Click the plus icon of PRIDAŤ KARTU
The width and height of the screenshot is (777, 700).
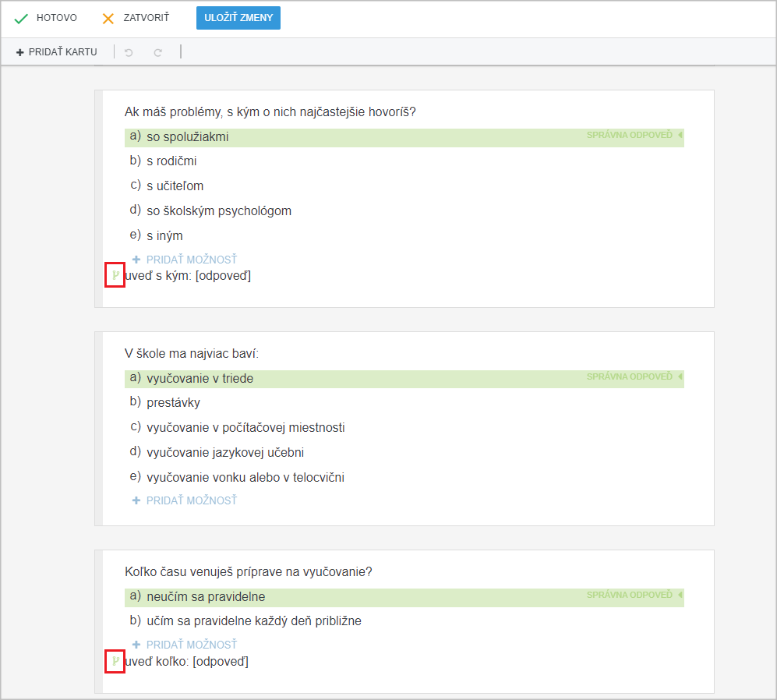coord(19,52)
